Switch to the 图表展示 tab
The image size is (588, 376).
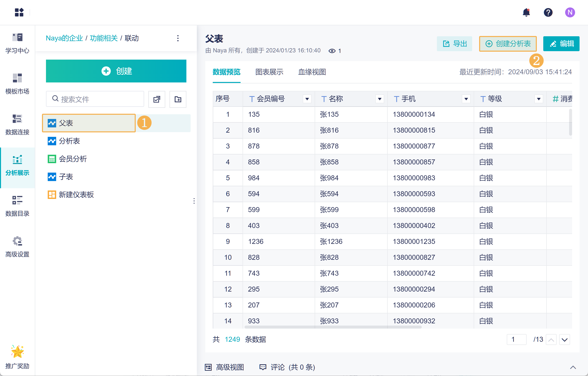point(269,72)
